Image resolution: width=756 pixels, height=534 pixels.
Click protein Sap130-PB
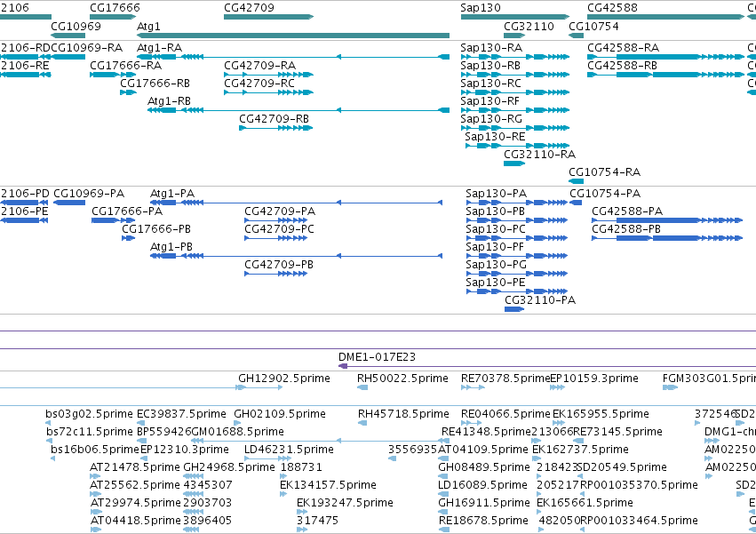point(517,220)
